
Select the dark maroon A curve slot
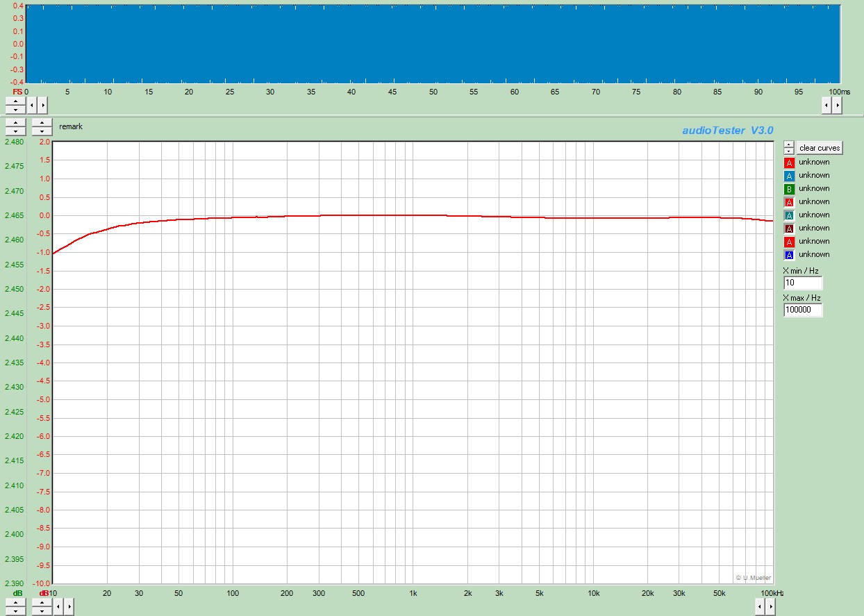789,228
